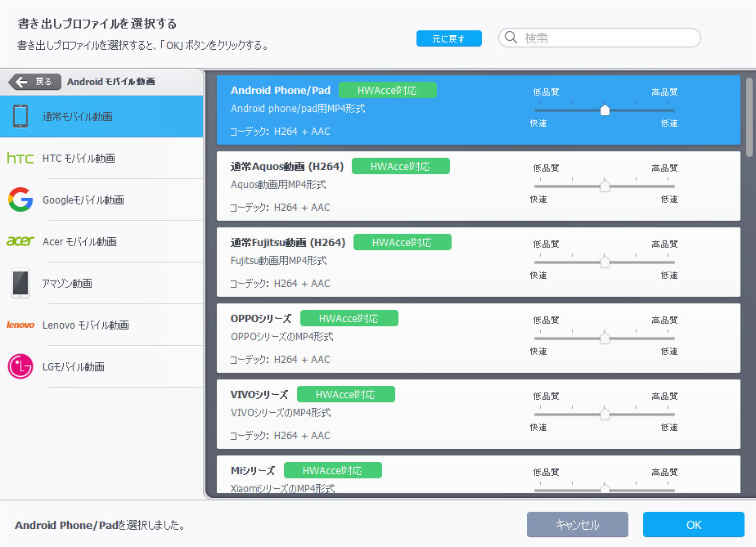756x547 pixels.
Task: Click HWAccel対応 badge on 通常Fujitsu動画
Action: coord(403,242)
